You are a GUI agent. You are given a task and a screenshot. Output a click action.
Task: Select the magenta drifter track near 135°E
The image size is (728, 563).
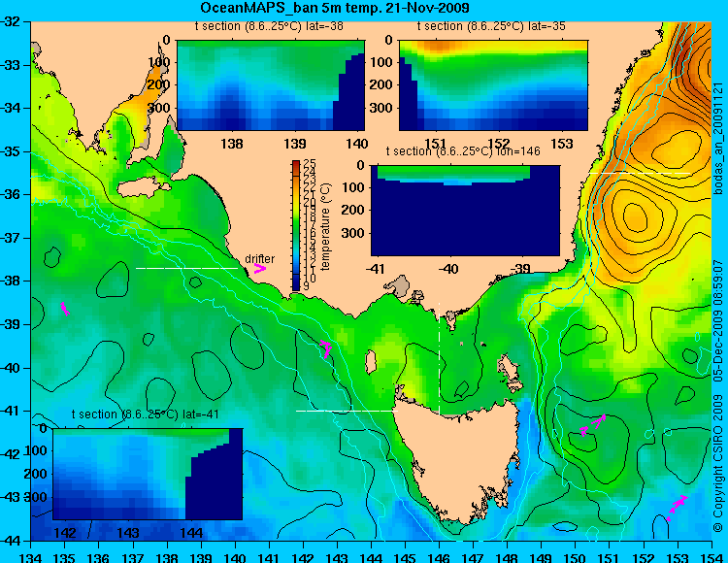tap(65, 309)
